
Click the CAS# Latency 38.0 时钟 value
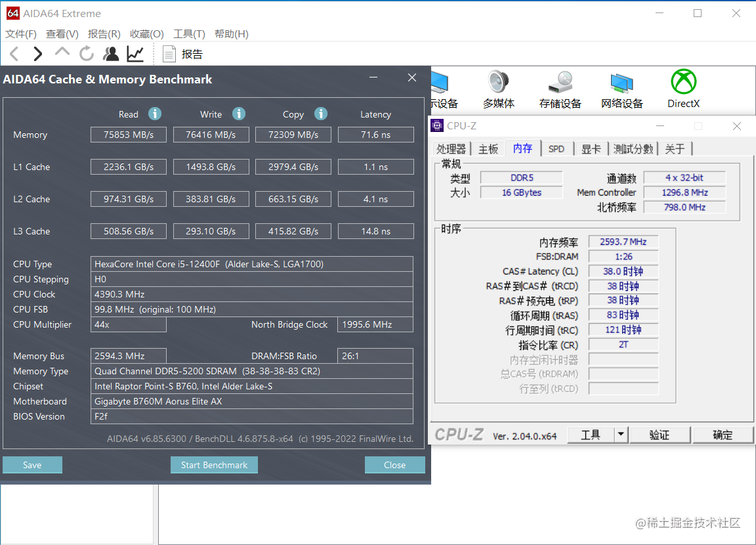(x=623, y=271)
